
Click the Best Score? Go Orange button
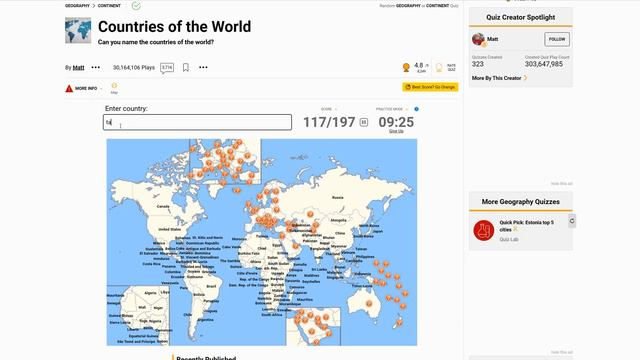[430, 87]
